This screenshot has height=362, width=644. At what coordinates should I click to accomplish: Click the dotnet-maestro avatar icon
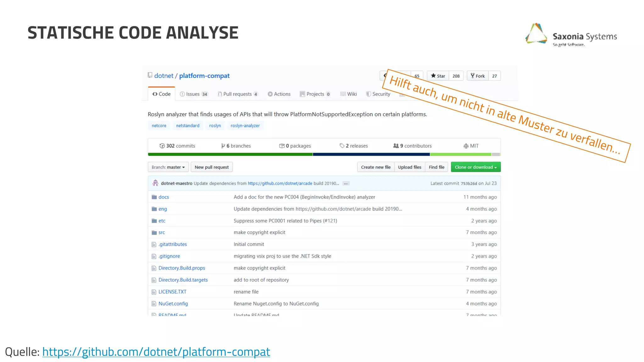coord(155,183)
